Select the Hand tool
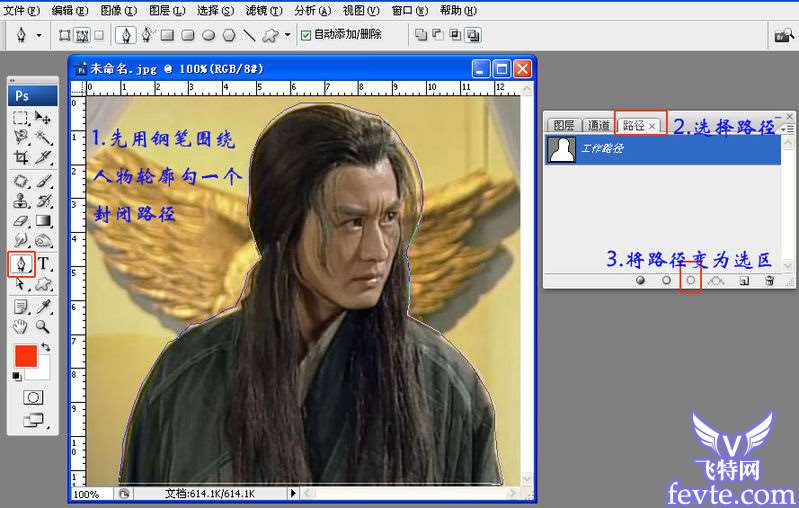The height and width of the screenshot is (508, 799). coord(20,326)
